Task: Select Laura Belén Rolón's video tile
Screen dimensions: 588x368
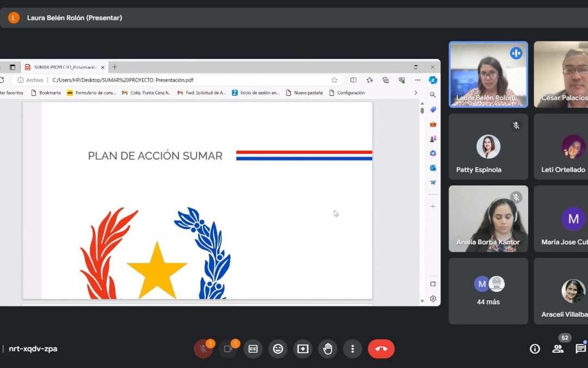Action: [x=488, y=75]
